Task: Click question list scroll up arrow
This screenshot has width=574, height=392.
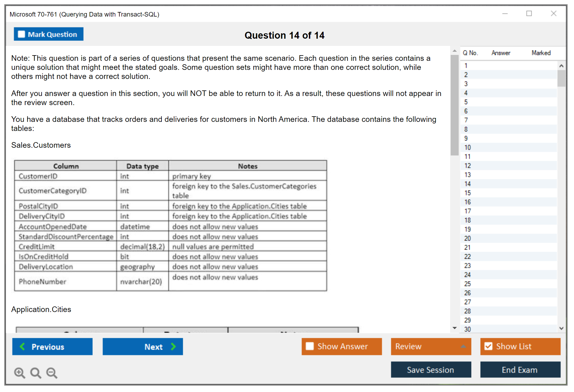Action: point(561,66)
